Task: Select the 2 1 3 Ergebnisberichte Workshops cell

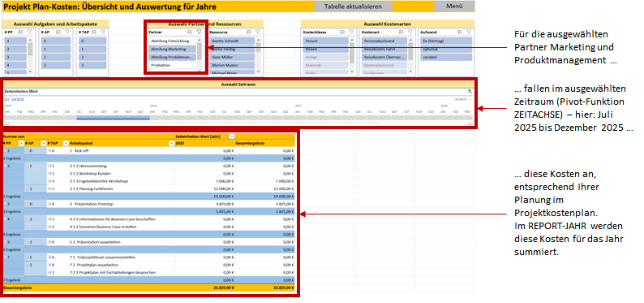Action: click(122, 181)
